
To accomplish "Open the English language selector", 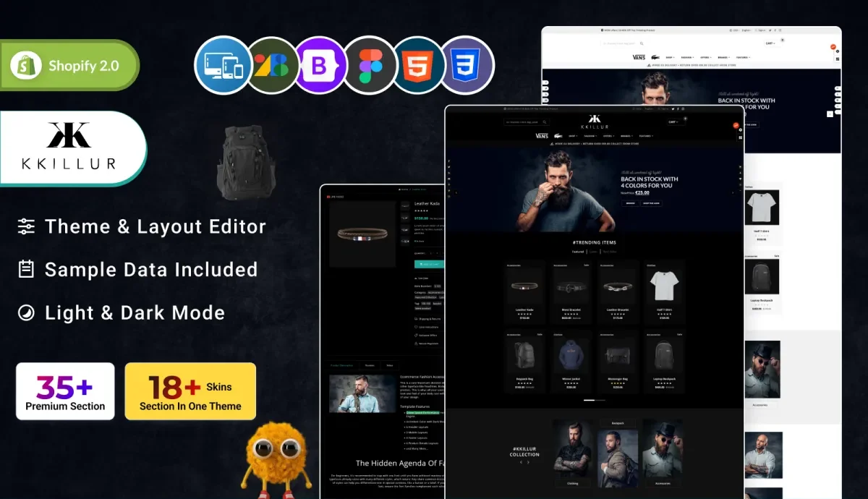I will point(649,109).
